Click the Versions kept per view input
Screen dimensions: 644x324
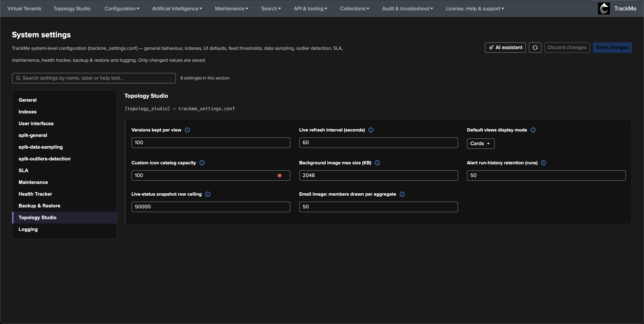pyautogui.click(x=211, y=143)
